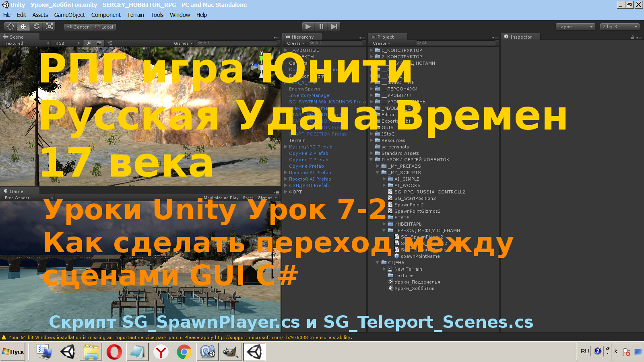Select the Scale tool in toolbar
Image resolution: width=644 pixels, height=362 pixels.
coord(49,27)
